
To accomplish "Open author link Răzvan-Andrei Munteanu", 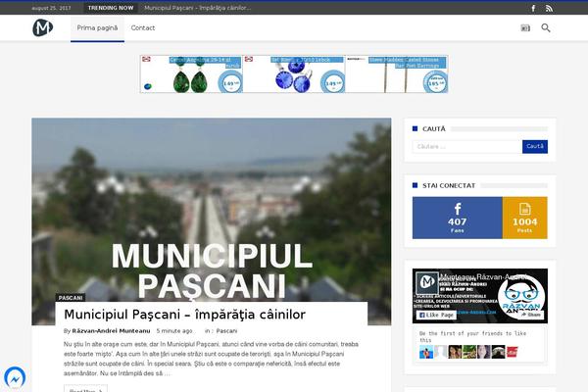I will coord(111,331).
